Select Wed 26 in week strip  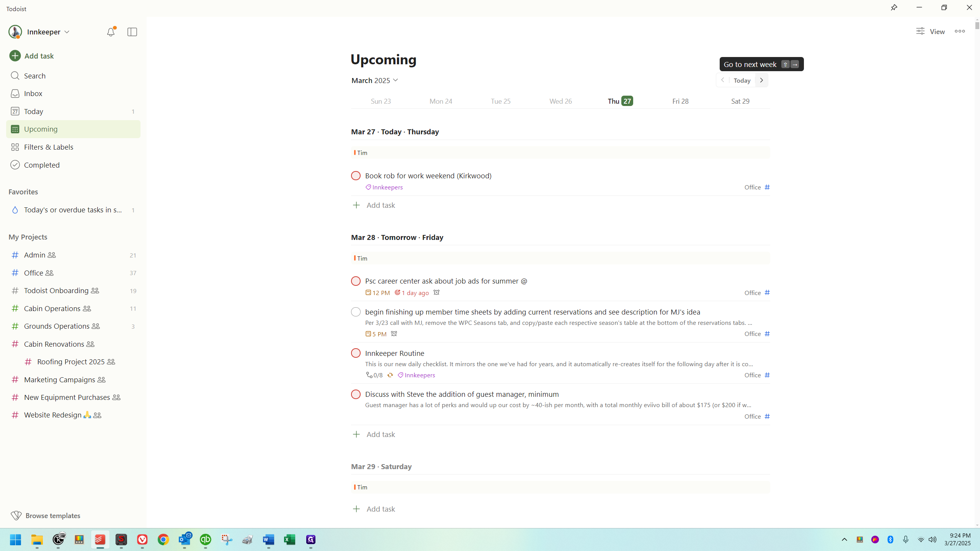pyautogui.click(x=560, y=101)
